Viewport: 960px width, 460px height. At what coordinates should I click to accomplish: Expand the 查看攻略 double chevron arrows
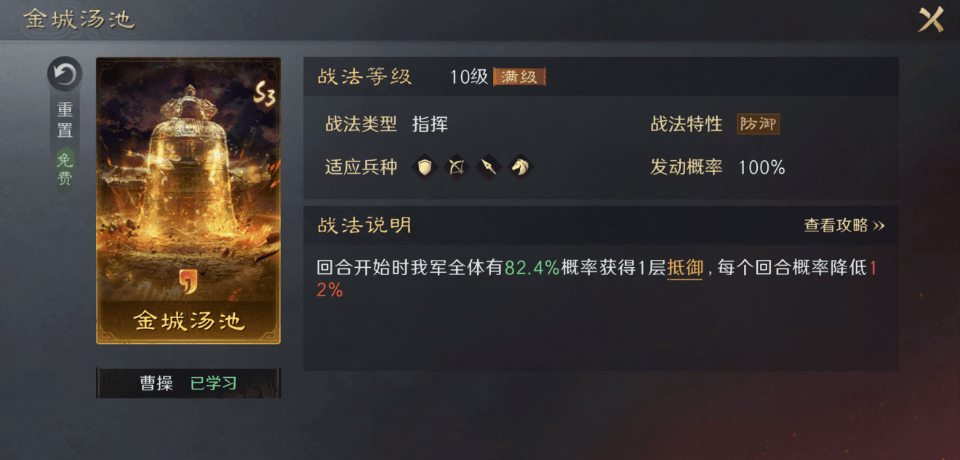879,226
